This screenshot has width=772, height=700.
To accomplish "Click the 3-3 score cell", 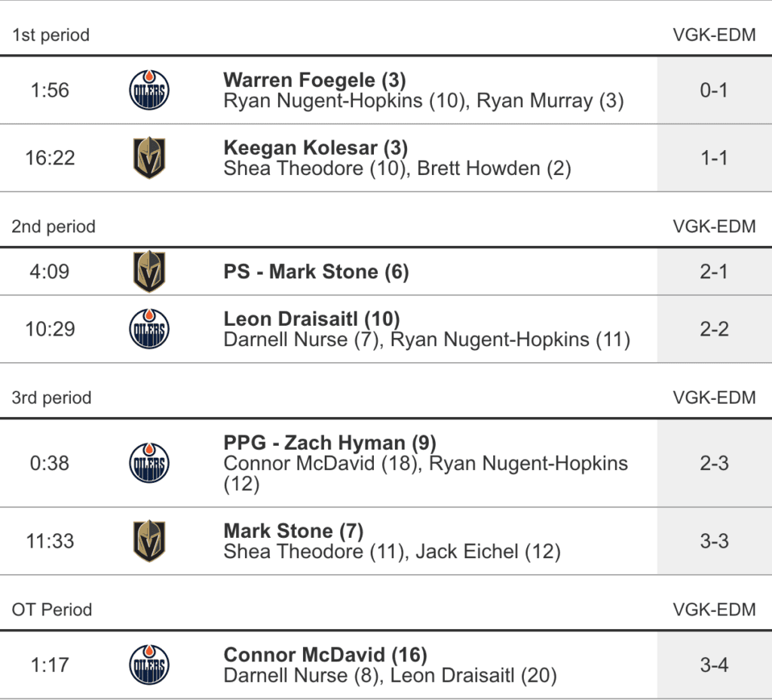I will pyautogui.click(x=714, y=541).
